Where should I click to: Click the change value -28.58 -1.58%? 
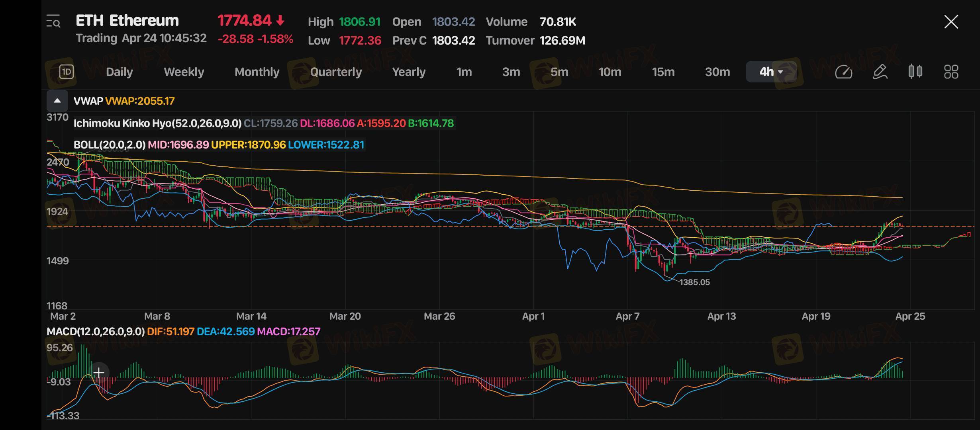[255, 39]
